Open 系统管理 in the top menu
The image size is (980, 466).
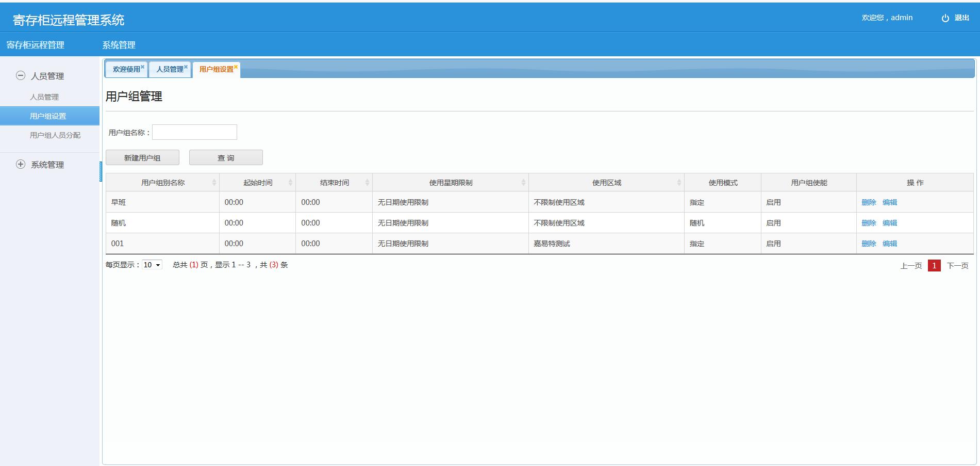119,45
